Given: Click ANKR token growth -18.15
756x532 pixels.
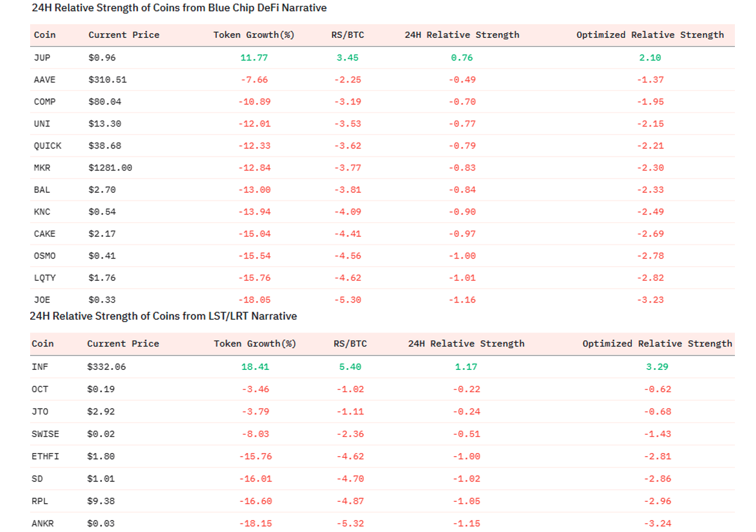Looking at the screenshot, I should [x=255, y=523].
